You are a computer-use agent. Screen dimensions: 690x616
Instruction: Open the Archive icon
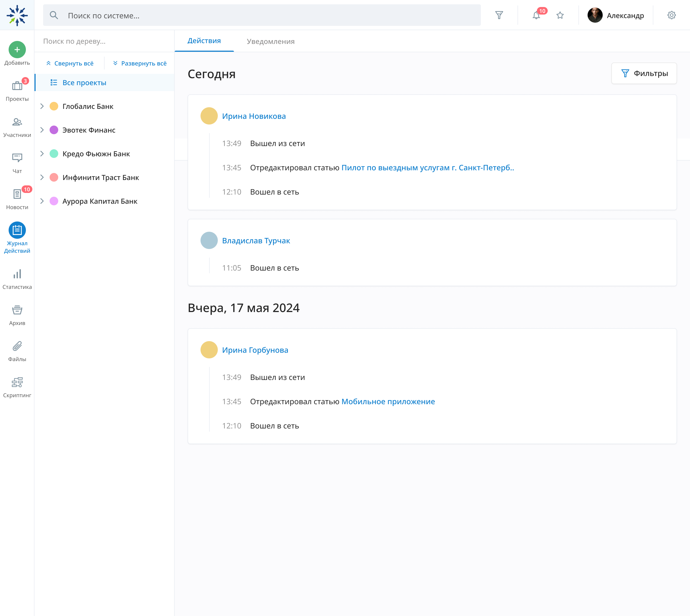17,310
